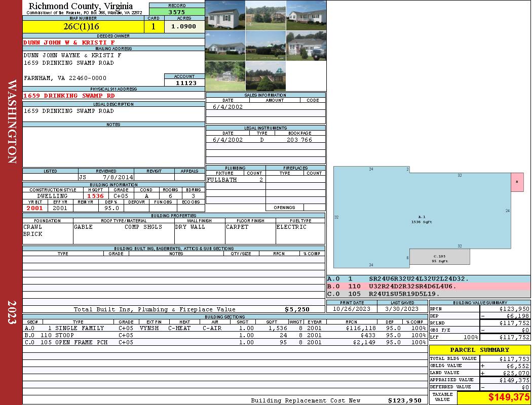
Task: Click the red deeded owner name
Action: tap(69, 43)
